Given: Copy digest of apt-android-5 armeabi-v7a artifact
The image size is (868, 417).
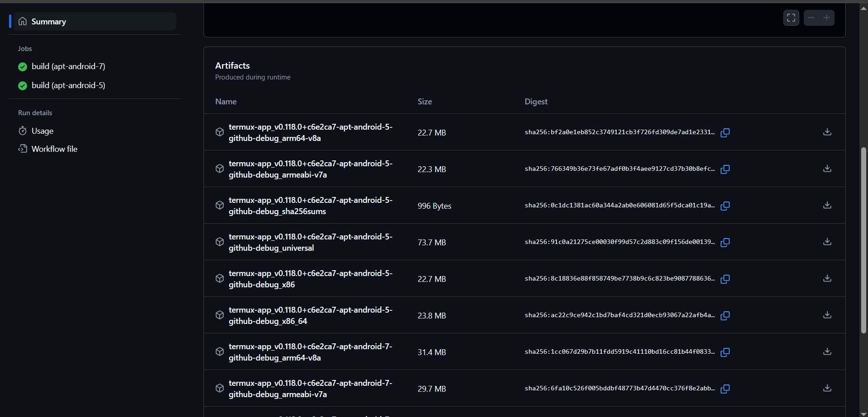Looking at the screenshot, I should click(725, 169).
